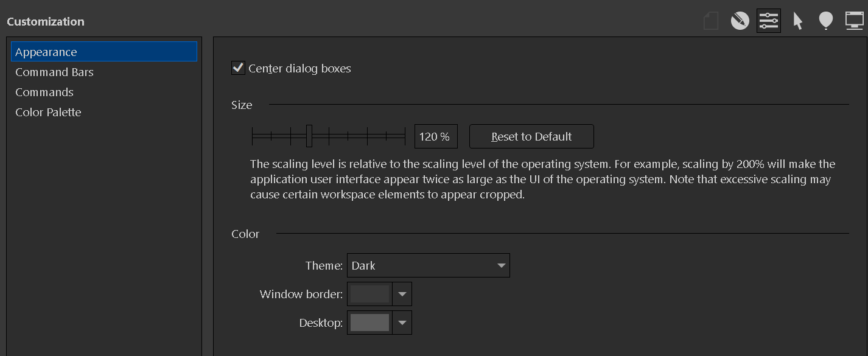
Task: Select the Customization sliders icon
Action: click(x=769, y=21)
